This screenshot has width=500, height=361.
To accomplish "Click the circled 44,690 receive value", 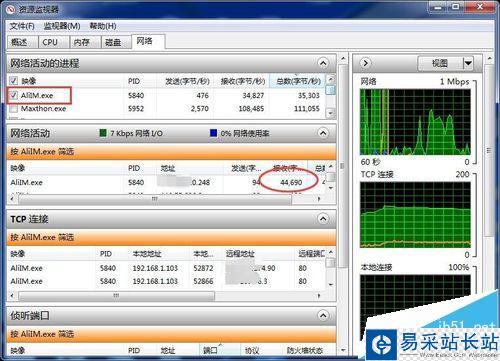I will (x=291, y=182).
